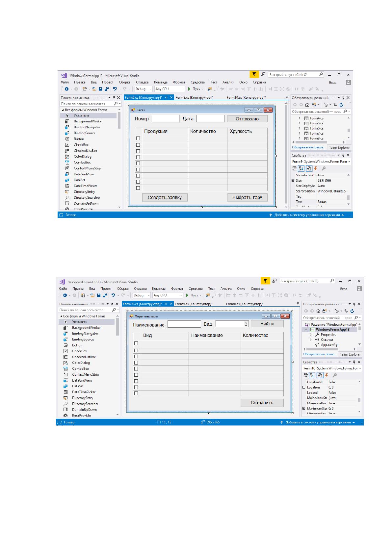Click the Наименование text field

click(x=184, y=324)
